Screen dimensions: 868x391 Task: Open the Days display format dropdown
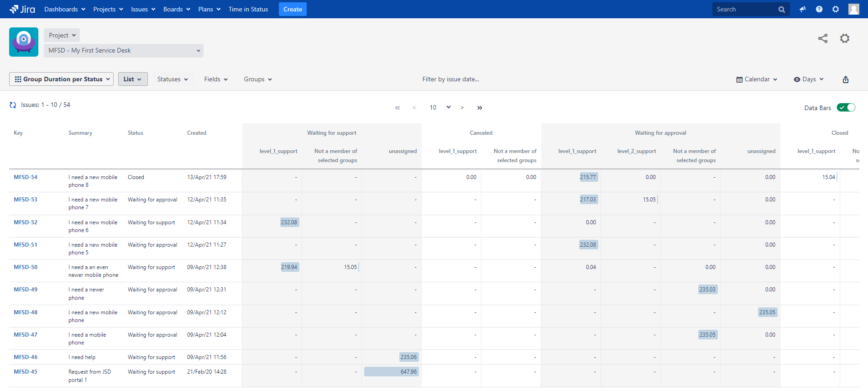click(809, 79)
